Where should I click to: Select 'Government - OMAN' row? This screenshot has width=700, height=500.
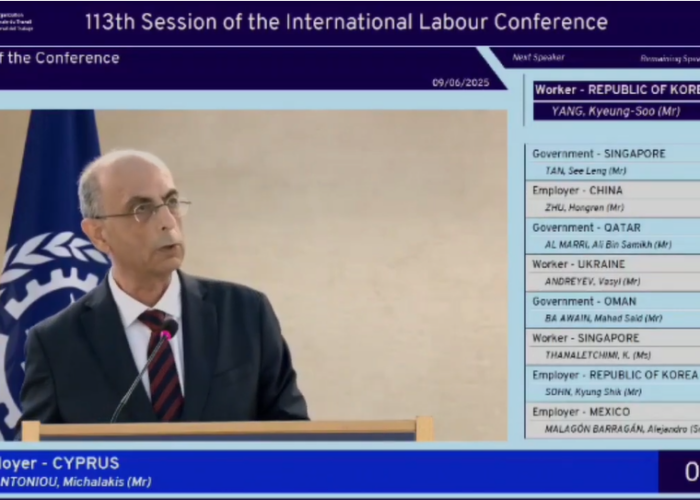point(613,301)
